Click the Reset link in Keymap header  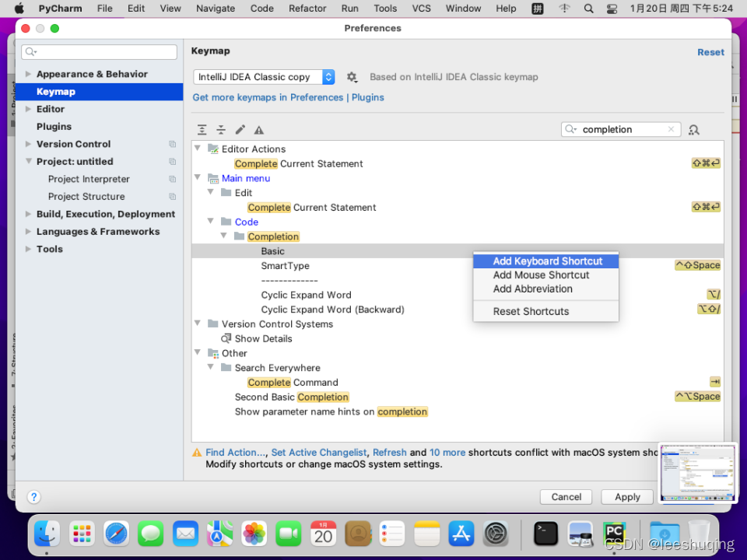tap(710, 52)
